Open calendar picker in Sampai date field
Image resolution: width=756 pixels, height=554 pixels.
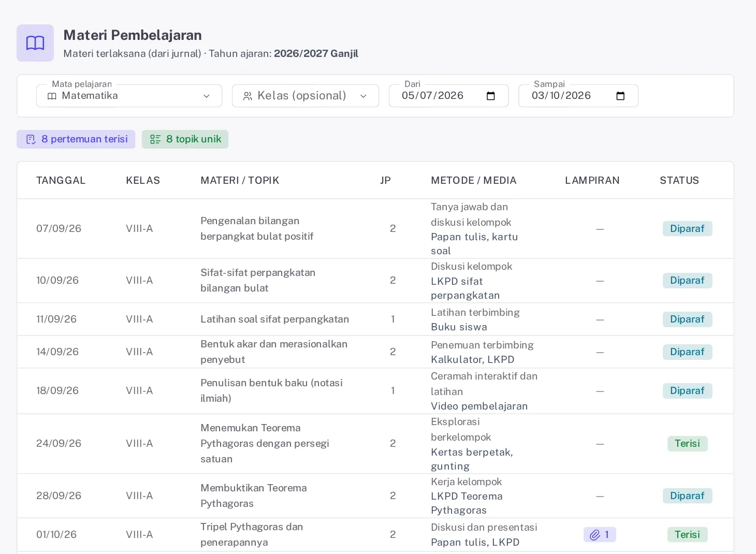620,96
